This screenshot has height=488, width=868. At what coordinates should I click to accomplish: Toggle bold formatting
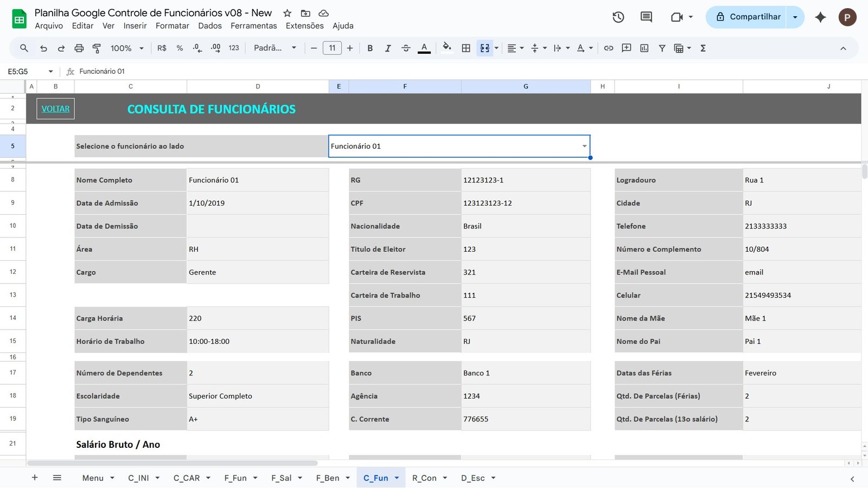(x=370, y=48)
